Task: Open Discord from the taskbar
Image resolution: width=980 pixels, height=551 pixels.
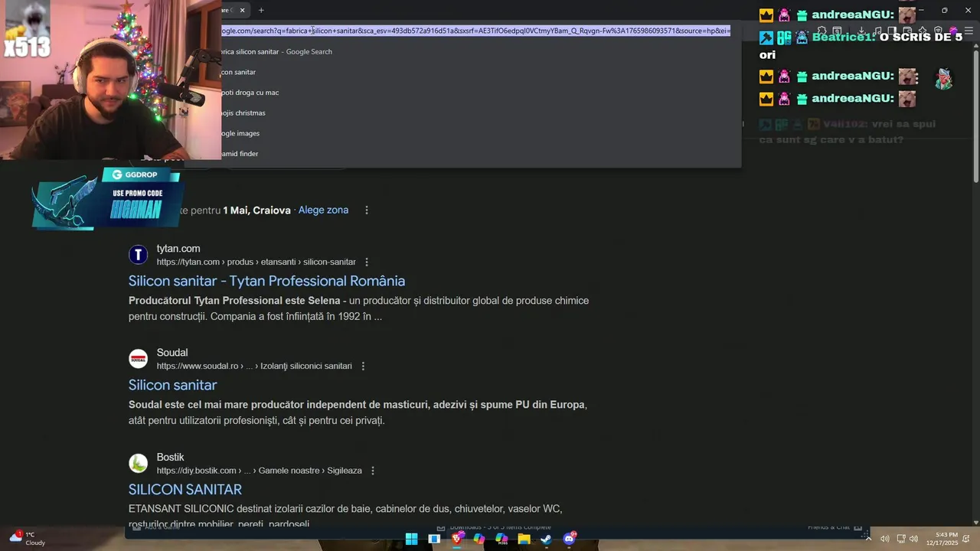Action: click(x=569, y=539)
